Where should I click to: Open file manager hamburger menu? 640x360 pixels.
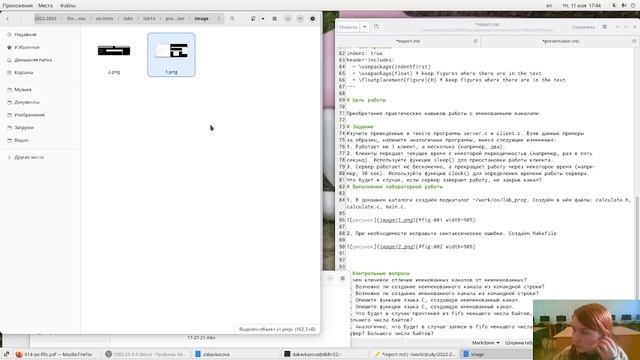(274, 19)
